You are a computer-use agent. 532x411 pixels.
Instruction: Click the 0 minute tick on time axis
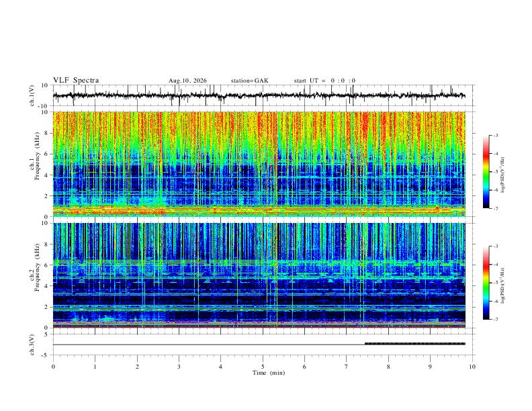[53, 367]
